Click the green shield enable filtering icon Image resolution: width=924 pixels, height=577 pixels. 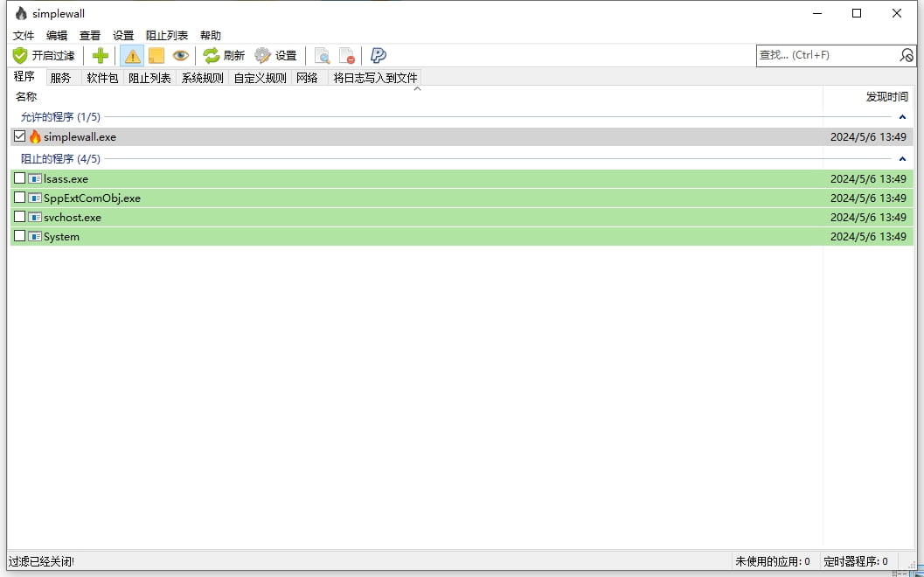pos(20,55)
